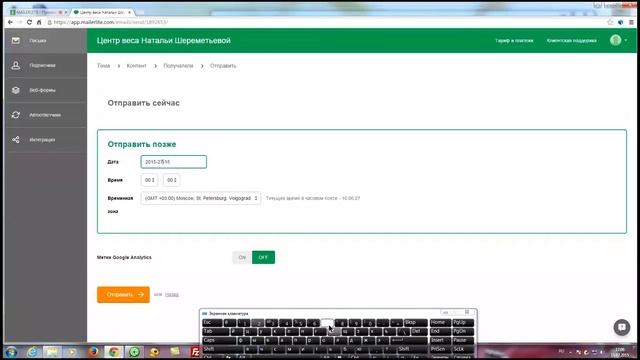Viewport: 640px width, 360px height.
Task: Open the integrations share icon in sidebar
Action: 16,140
